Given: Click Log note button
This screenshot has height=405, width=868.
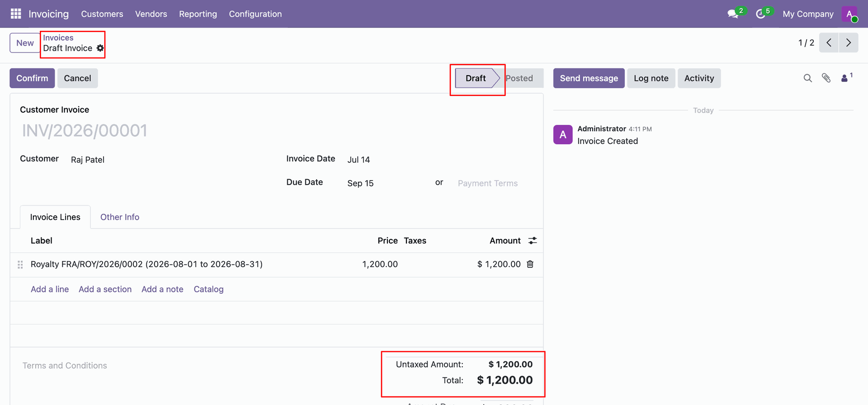Looking at the screenshot, I should (x=651, y=78).
